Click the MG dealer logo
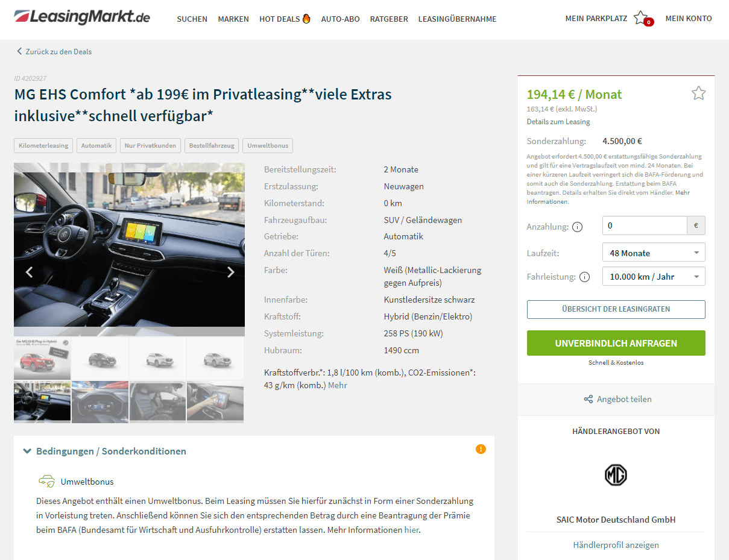The image size is (729, 560). point(616,475)
